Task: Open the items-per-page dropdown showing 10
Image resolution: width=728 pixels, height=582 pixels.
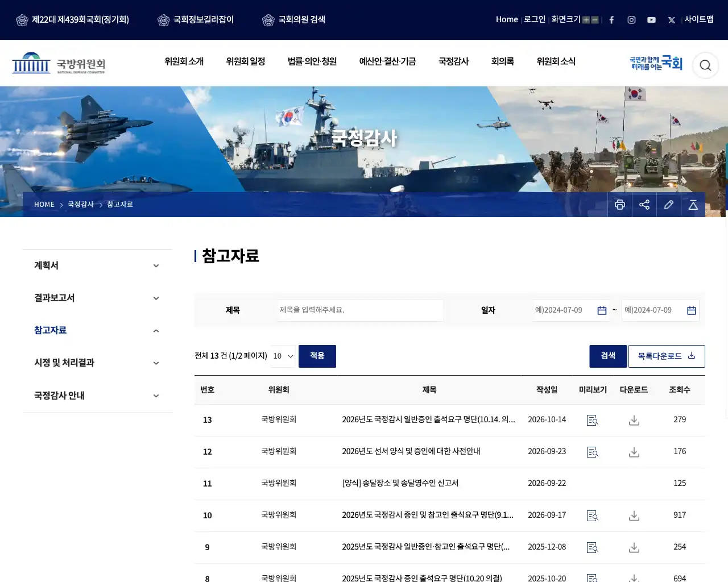Action: point(283,356)
